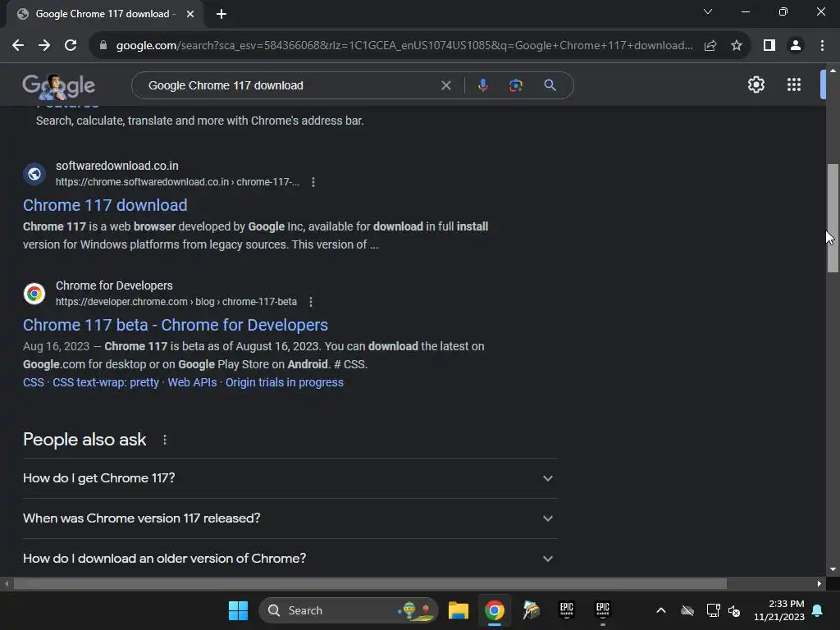The width and height of the screenshot is (840, 630).
Task: Click the scroll down arrow
Action: (x=833, y=569)
